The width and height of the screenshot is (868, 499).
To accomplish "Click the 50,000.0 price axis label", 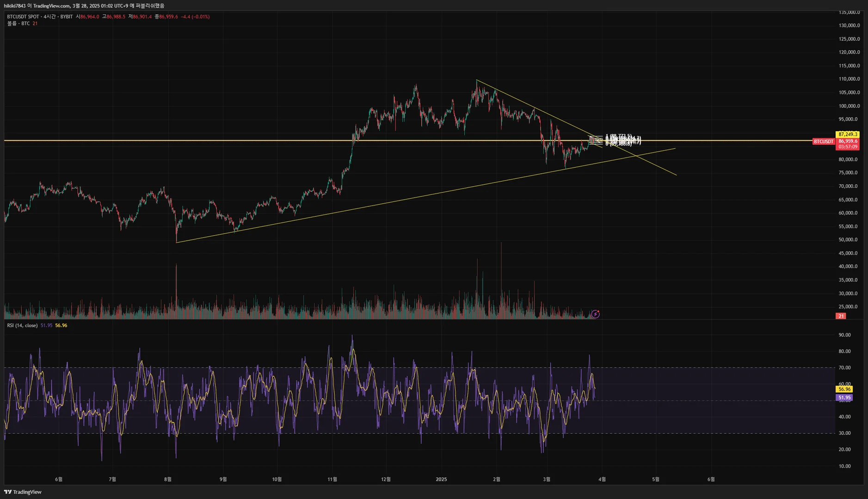I will coord(848,240).
